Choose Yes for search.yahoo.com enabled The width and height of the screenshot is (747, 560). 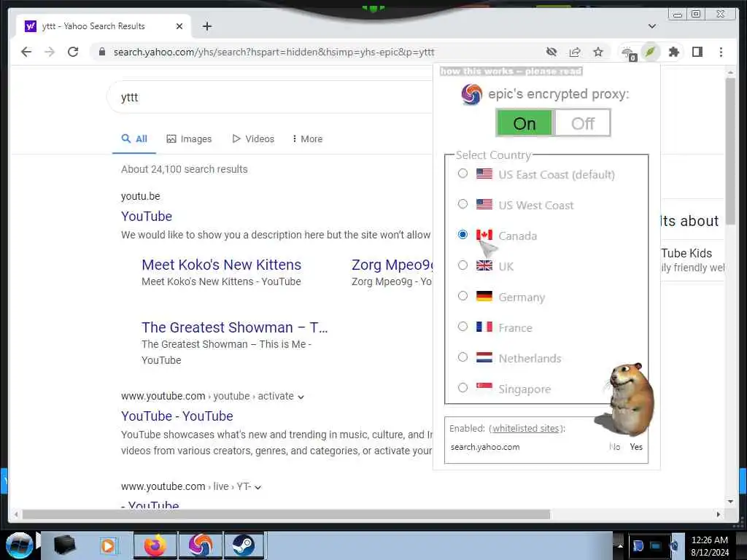coord(636,447)
